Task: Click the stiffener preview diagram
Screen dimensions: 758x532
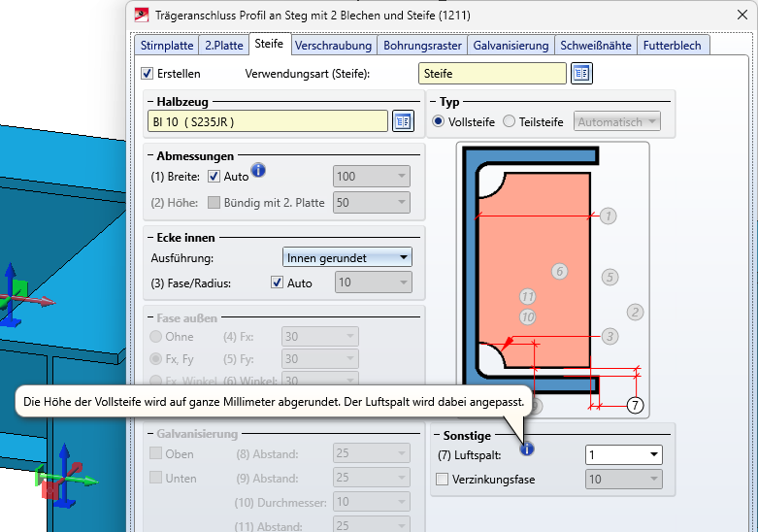Action: (552, 280)
